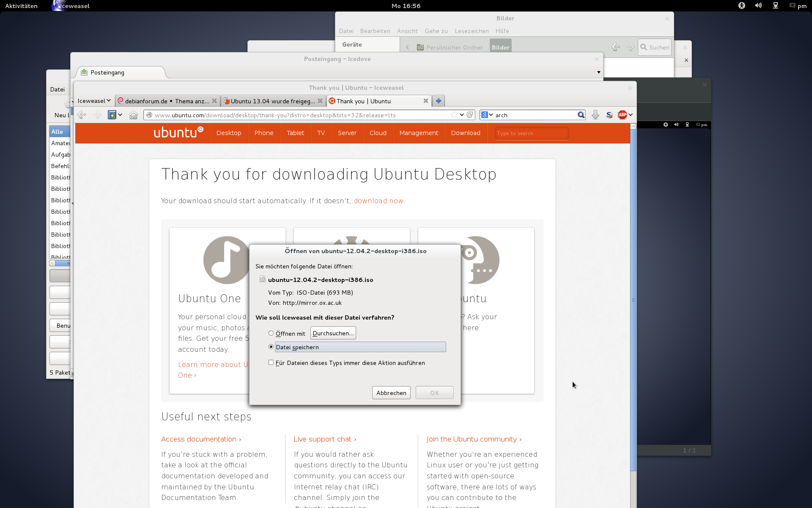
Task: Select the 'Öffnen mit' radio button
Action: point(271,334)
